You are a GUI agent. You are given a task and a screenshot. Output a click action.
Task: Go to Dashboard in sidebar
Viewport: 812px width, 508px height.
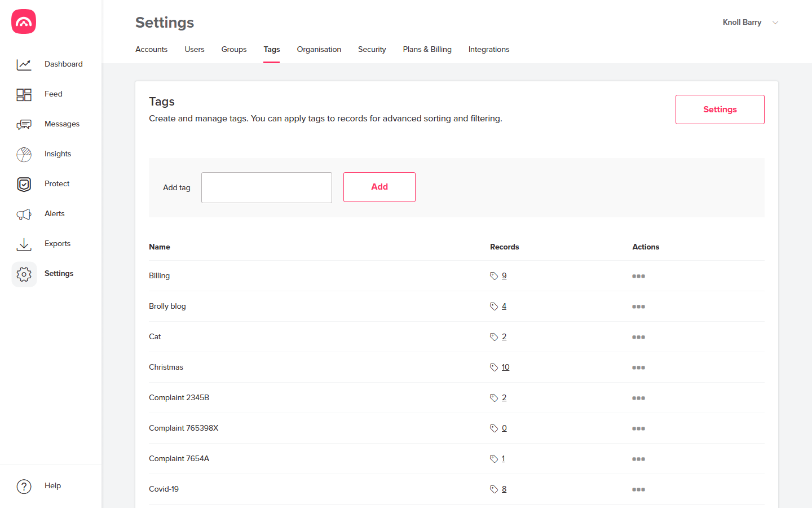point(64,64)
